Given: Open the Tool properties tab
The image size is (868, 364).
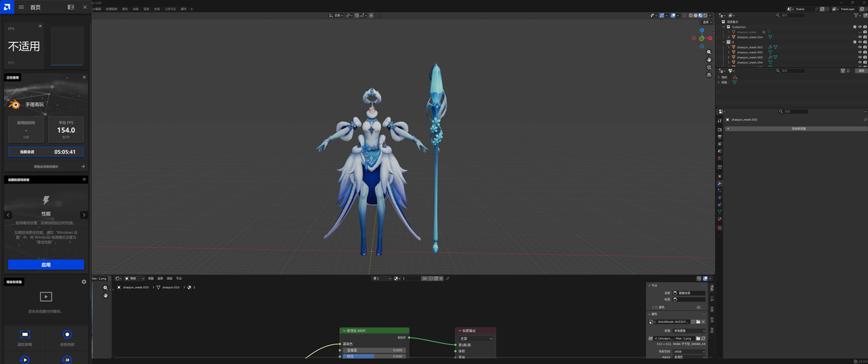Looking at the screenshot, I should [719, 121].
